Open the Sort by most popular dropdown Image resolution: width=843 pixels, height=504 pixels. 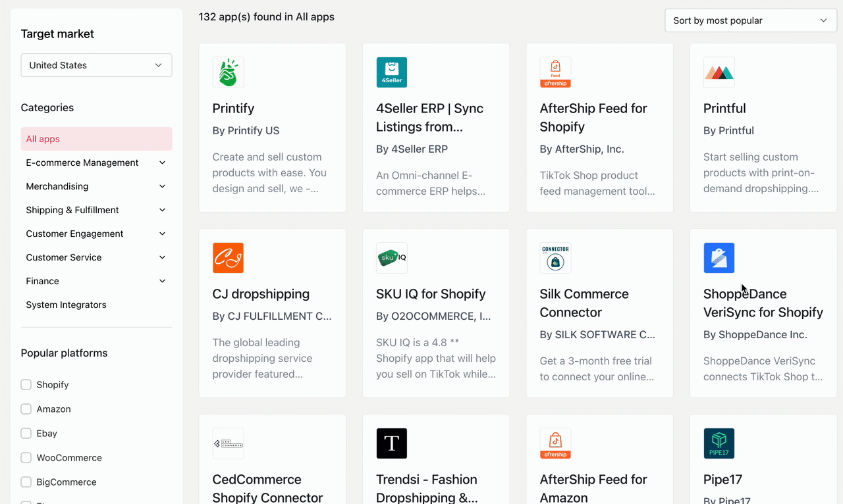(x=750, y=20)
